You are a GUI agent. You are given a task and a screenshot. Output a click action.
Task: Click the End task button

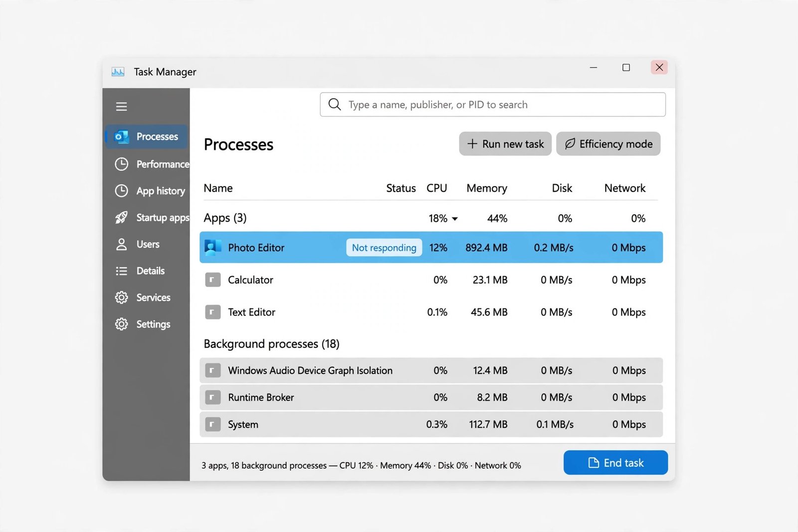(615, 463)
